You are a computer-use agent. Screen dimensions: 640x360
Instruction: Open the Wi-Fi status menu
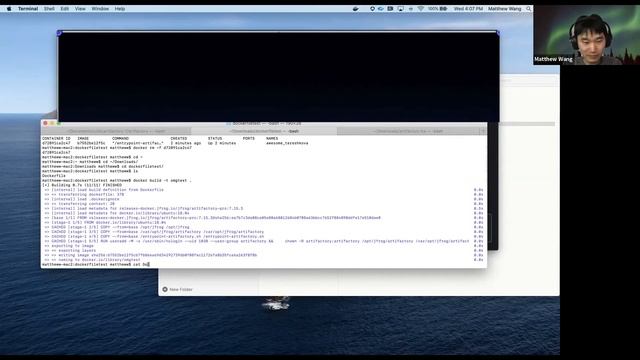420,9
